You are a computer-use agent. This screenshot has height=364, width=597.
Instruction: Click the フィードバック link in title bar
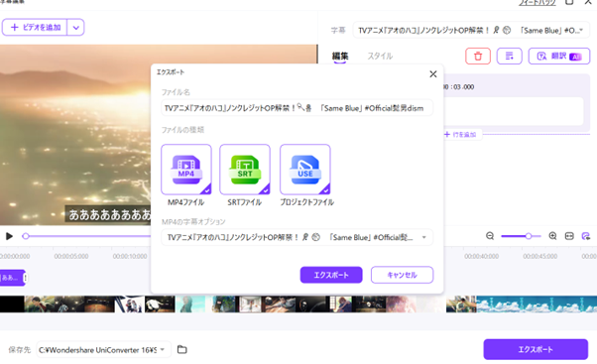pyautogui.click(x=537, y=3)
